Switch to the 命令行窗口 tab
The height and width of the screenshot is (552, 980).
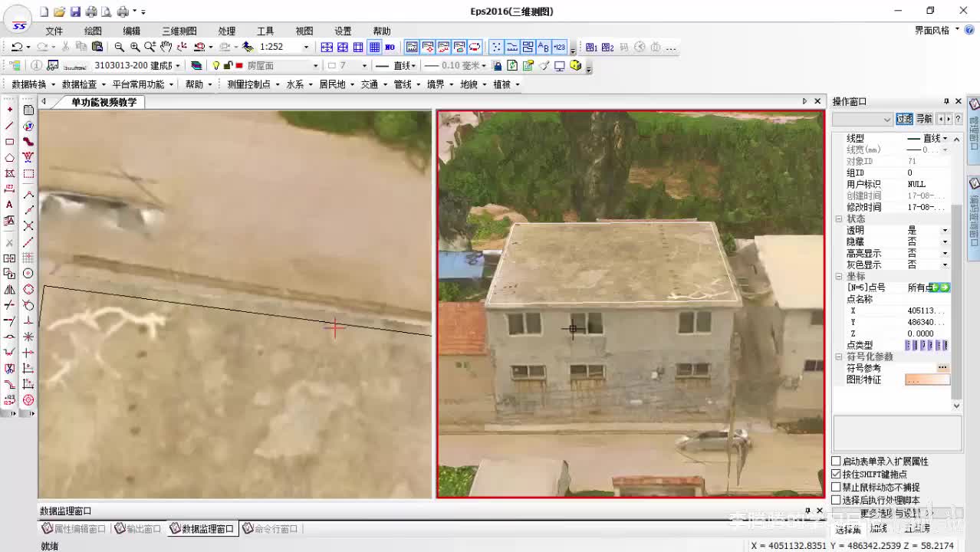tap(271, 529)
